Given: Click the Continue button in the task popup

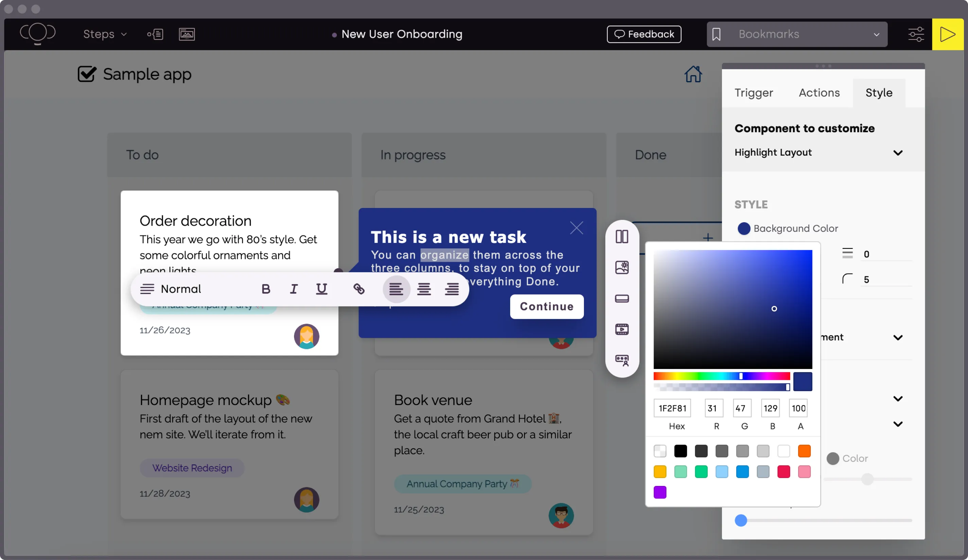Looking at the screenshot, I should (546, 307).
